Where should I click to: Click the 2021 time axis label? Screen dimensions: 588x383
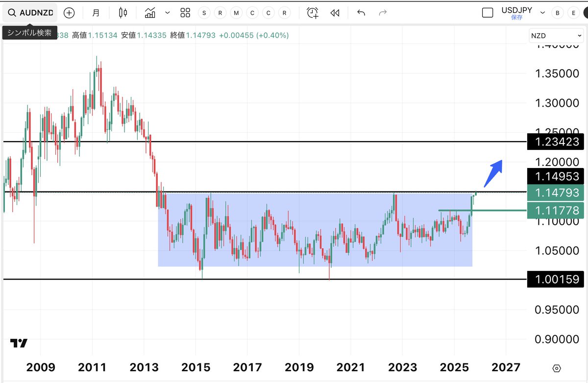pyautogui.click(x=351, y=367)
